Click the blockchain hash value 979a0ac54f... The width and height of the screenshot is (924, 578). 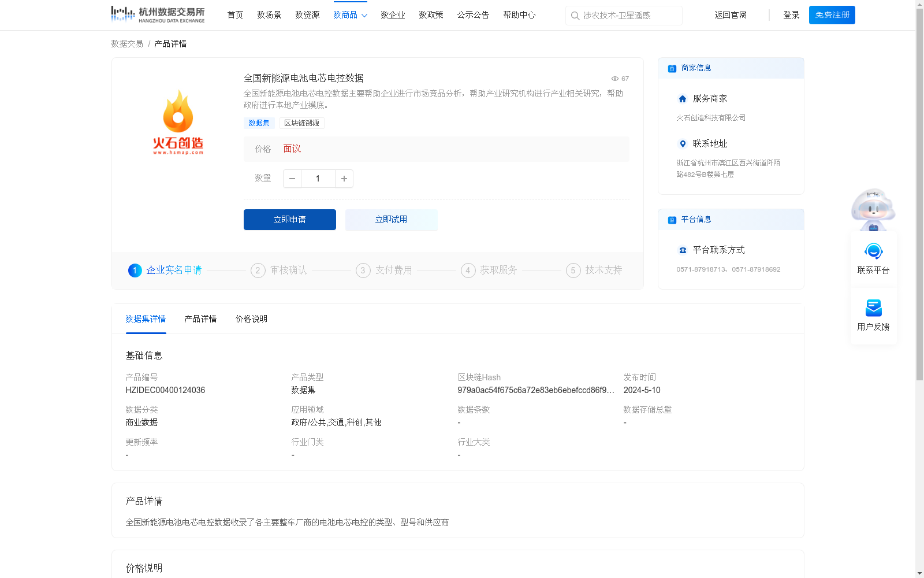click(536, 390)
